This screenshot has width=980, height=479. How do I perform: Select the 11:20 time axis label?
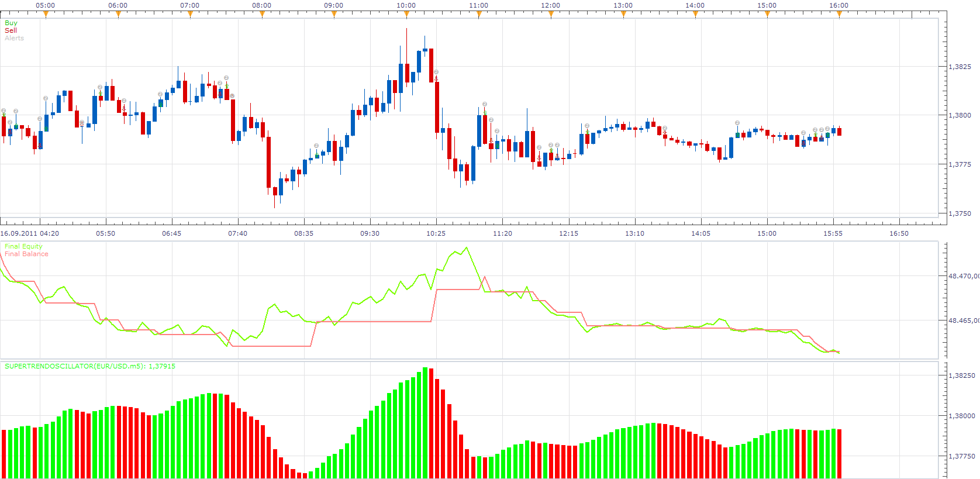pyautogui.click(x=503, y=233)
